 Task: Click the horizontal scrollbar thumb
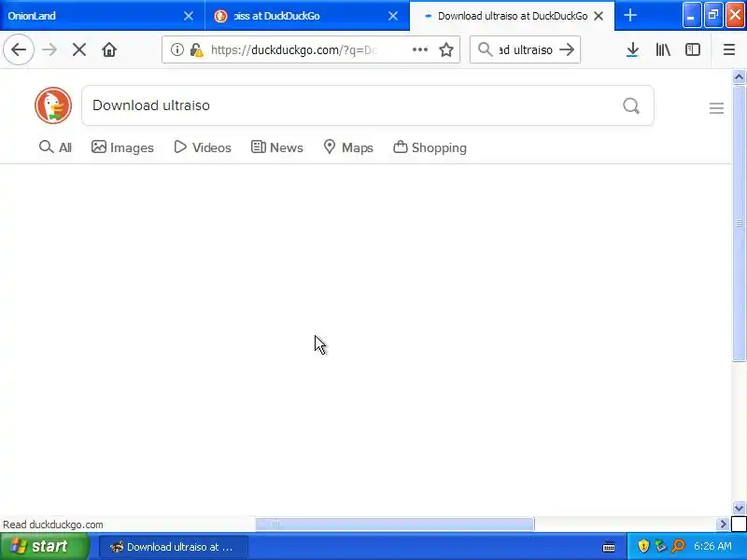(x=395, y=525)
